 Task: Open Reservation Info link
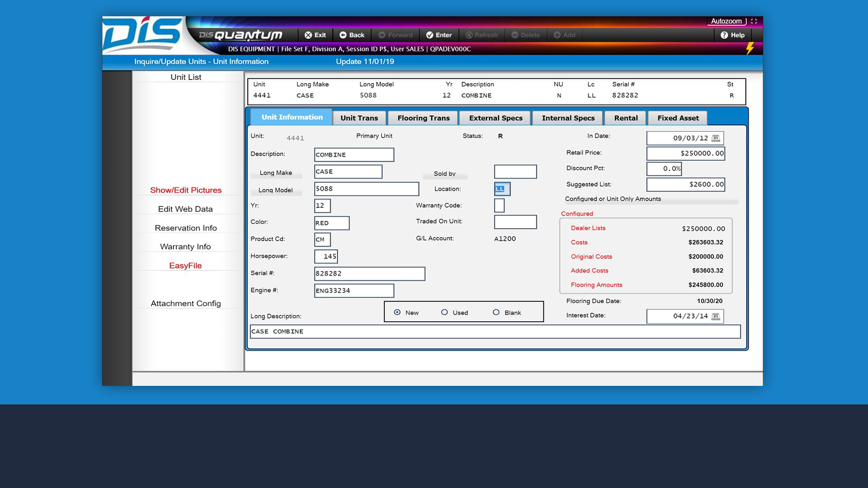pyautogui.click(x=186, y=228)
